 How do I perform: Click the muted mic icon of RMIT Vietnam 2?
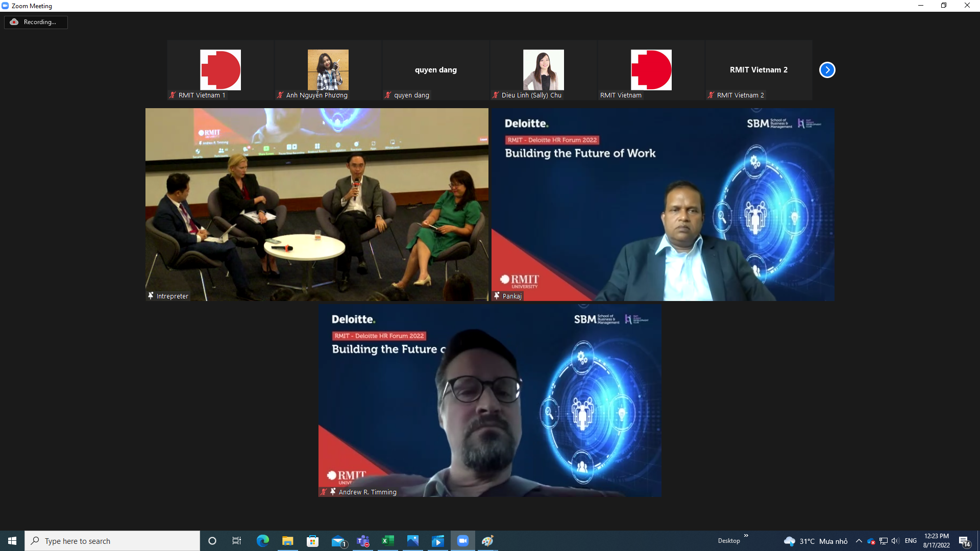click(711, 95)
